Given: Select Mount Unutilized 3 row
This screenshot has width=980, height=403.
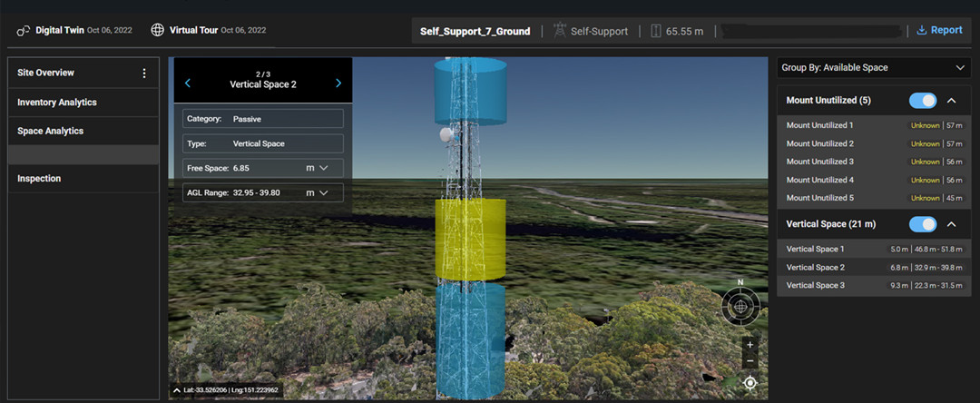Looking at the screenshot, I should coord(874,162).
